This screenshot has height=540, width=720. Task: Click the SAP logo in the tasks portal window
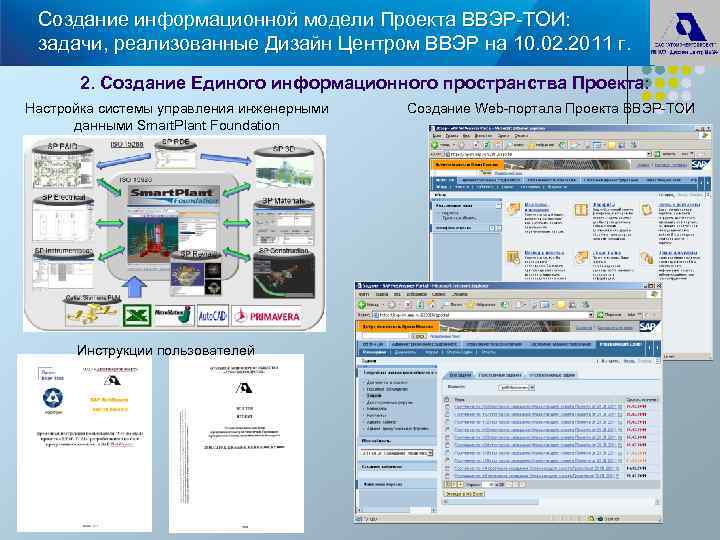[x=650, y=326]
